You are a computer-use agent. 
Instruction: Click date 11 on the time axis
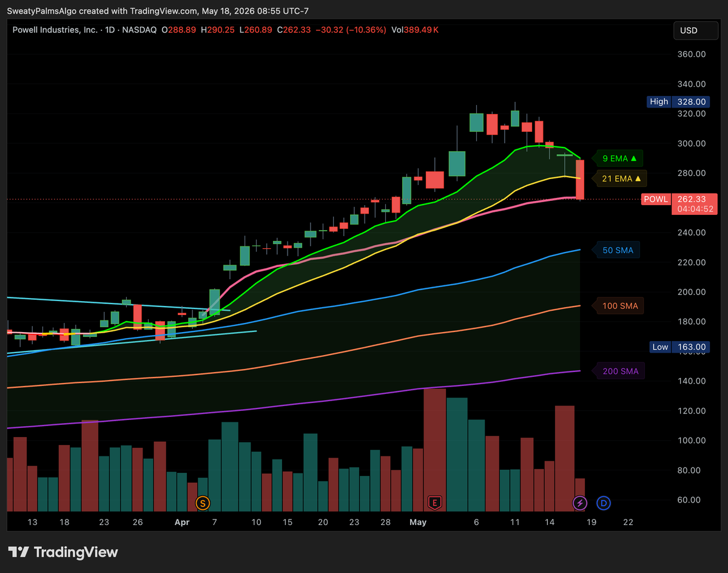coord(516,522)
